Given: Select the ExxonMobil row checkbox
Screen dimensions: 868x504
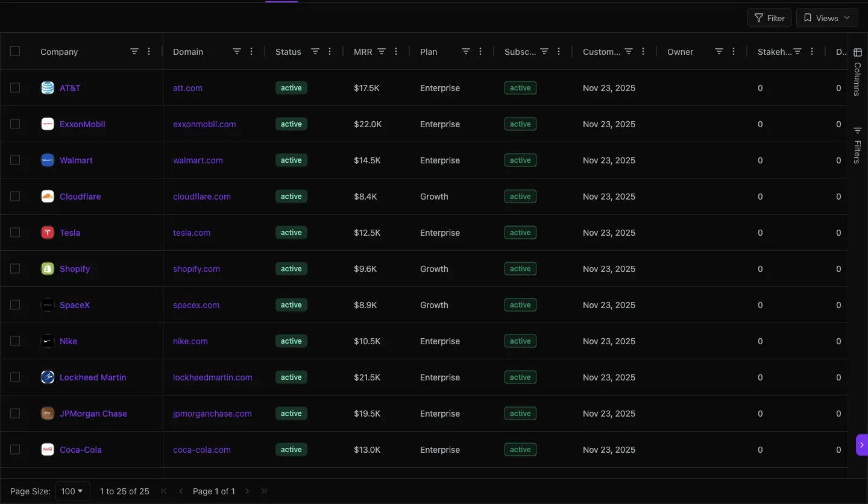Looking at the screenshot, I should (15, 124).
